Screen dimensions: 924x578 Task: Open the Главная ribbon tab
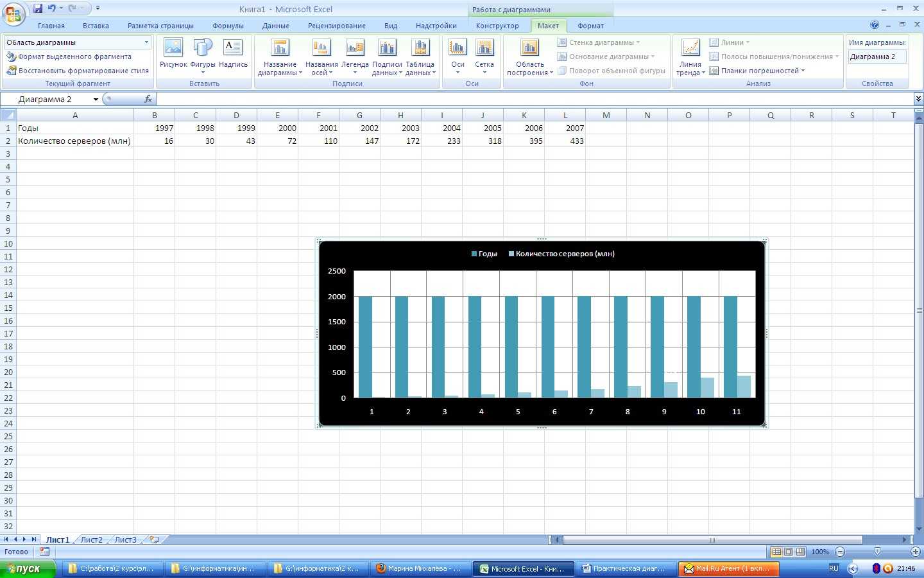point(51,26)
